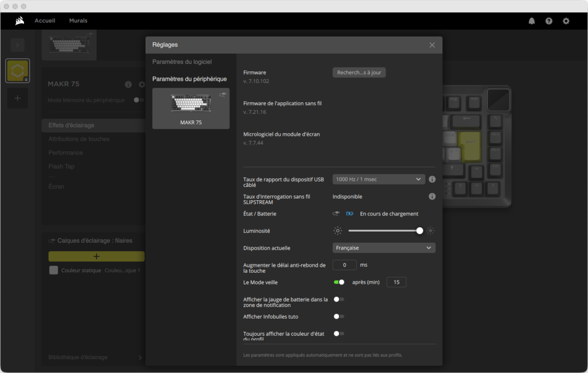Image resolution: width=588 pixels, height=373 pixels.
Task: Click the info icon next to MAKR 75
Action: pos(128,84)
